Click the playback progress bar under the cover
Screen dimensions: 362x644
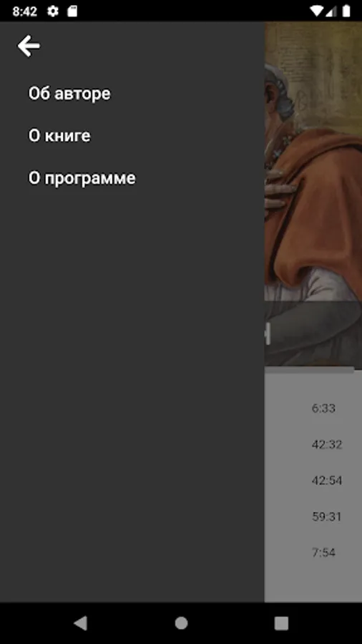309,370
